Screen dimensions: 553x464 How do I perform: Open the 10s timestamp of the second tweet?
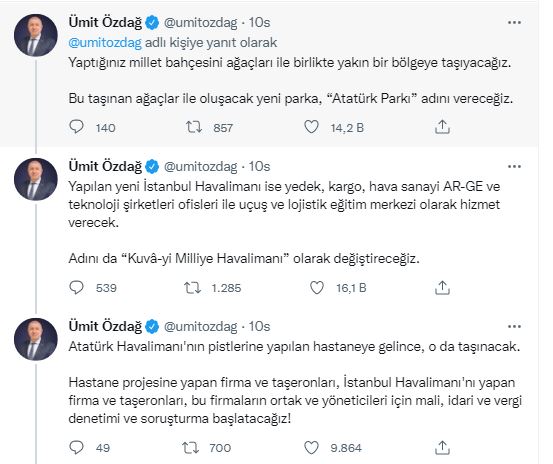259,166
